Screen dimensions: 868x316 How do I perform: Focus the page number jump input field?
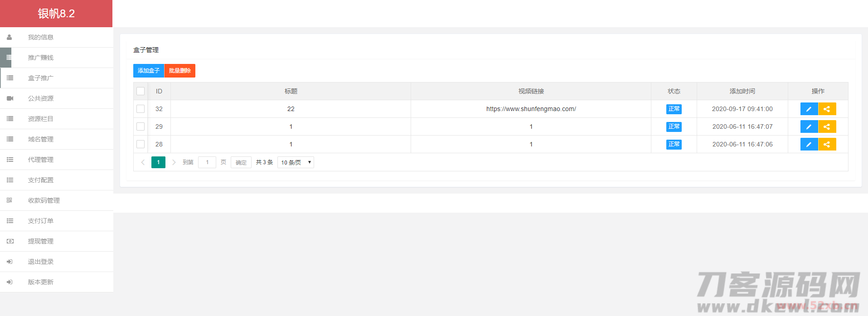tap(207, 162)
